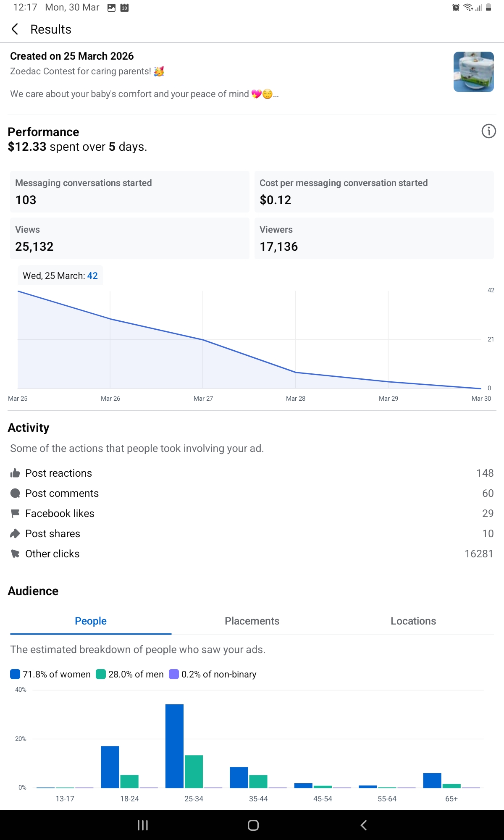Tap the Mar 27 point on chart
Screen dimensions: 504x840
pos(203,339)
